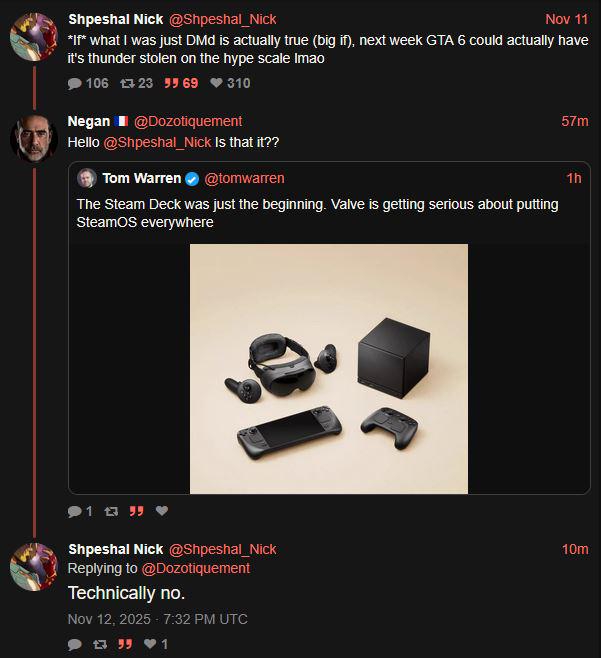
Task: Like the first tweet with 310 likes
Action: click(x=215, y=83)
